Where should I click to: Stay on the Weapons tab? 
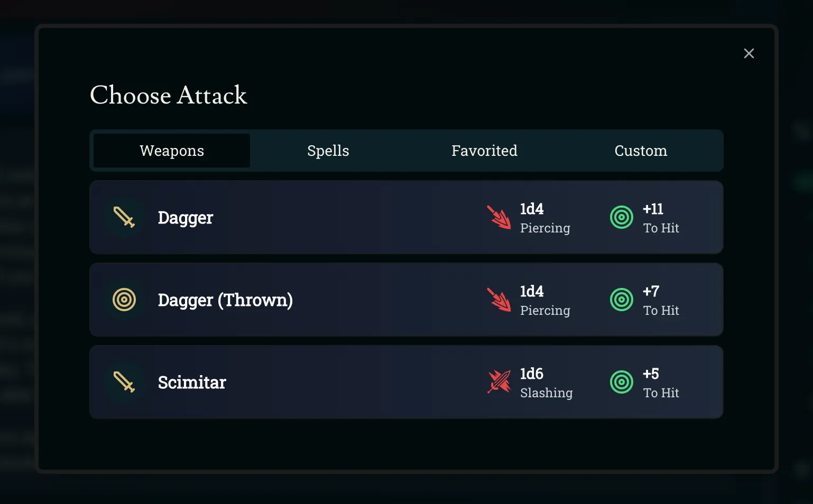coord(171,151)
